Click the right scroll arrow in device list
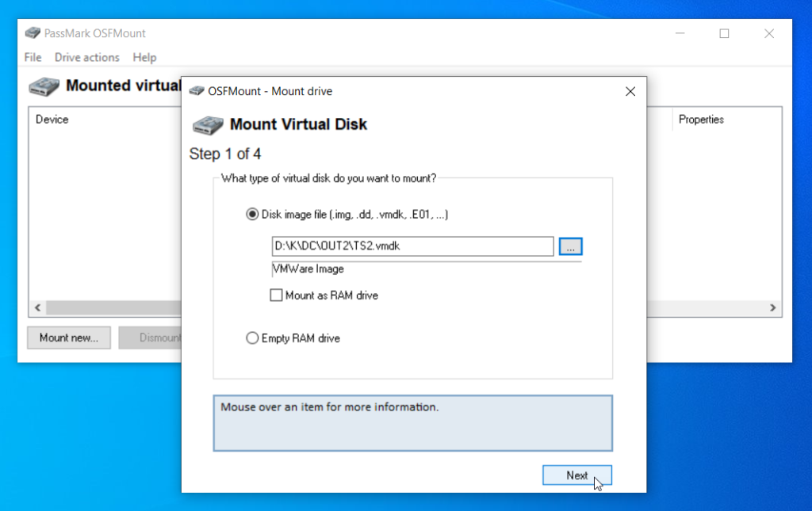This screenshot has width=812, height=511. pyautogui.click(x=772, y=307)
